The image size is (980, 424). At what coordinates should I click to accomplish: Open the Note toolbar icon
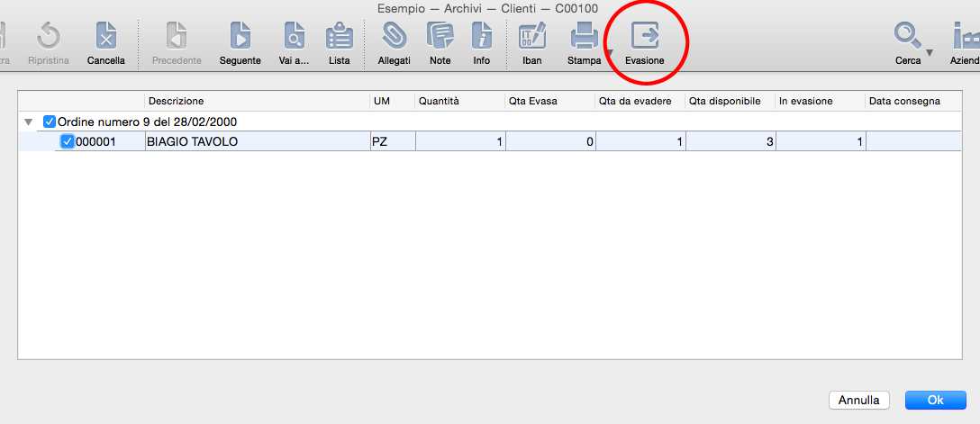coord(440,36)
